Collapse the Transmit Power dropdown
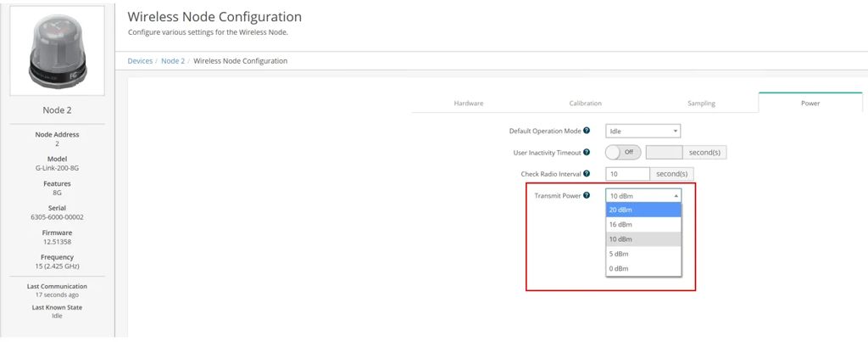Viewport: 868px width, 342px height. tap(643, 195)
